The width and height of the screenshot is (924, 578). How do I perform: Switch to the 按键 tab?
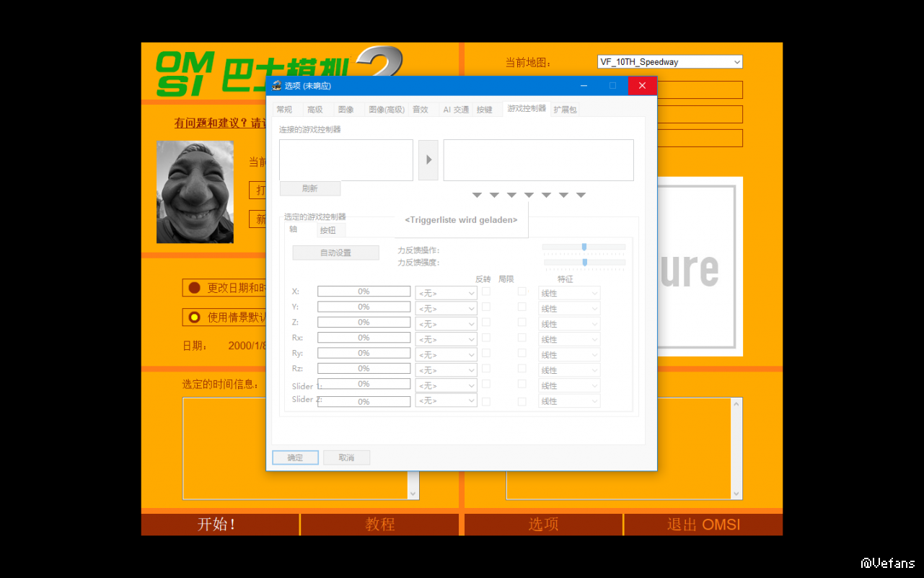pos(484,110)
